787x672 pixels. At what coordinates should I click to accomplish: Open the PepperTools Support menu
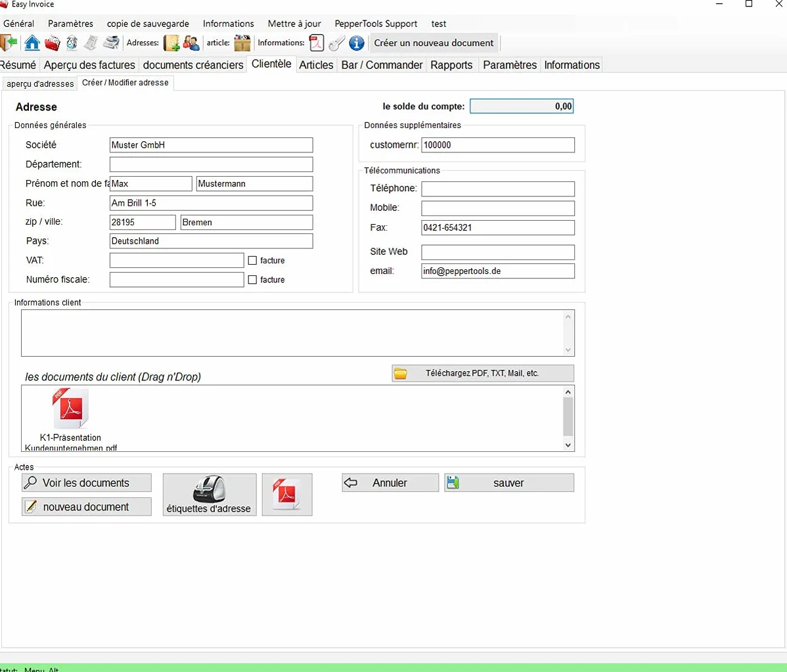(x=376, y=24)
